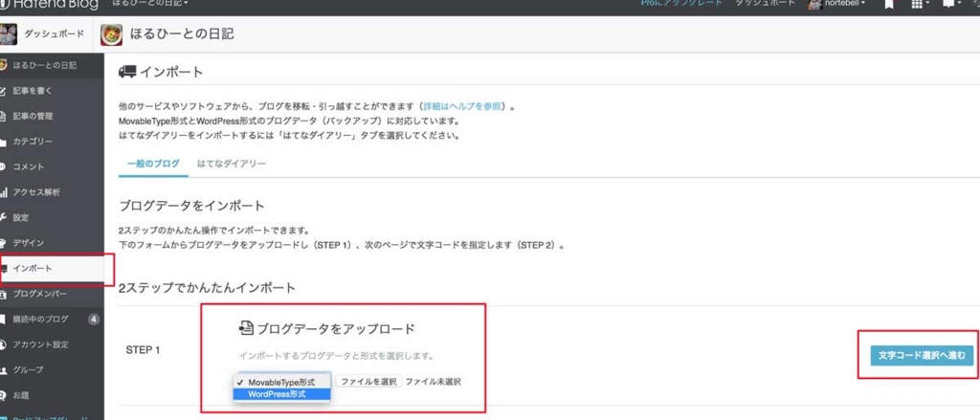Viewport: 980px width, 420px height.
Task: Click the nortebell avatar image
Action: (814, 4)
